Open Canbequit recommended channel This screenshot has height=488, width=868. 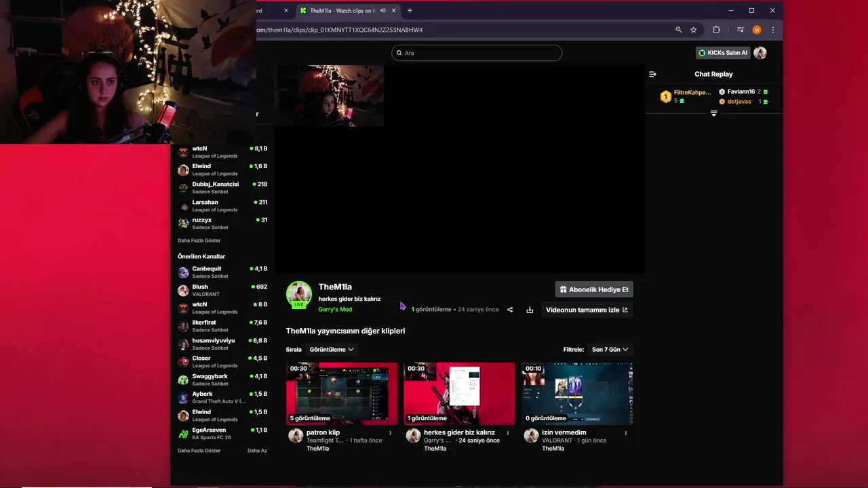[222, 272]
